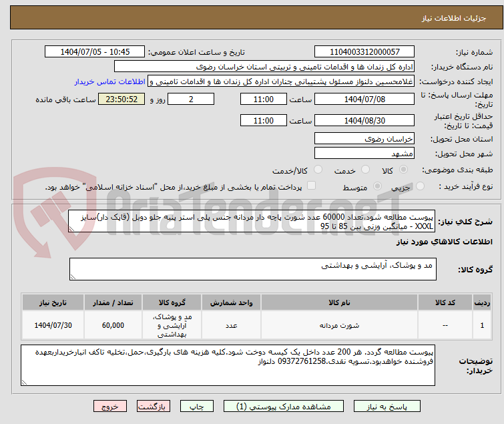Click the پاسخ به نیاز button
The width and height of the screenshot is (504, 424).
pos(387,407)
